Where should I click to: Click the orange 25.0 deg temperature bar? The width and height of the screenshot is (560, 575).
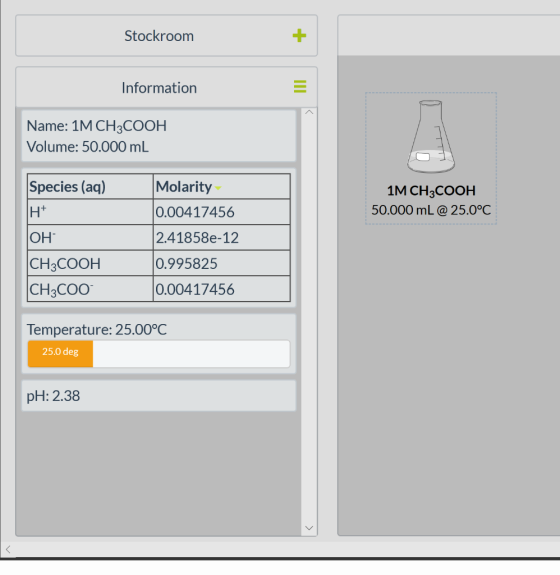pos(61,354)
